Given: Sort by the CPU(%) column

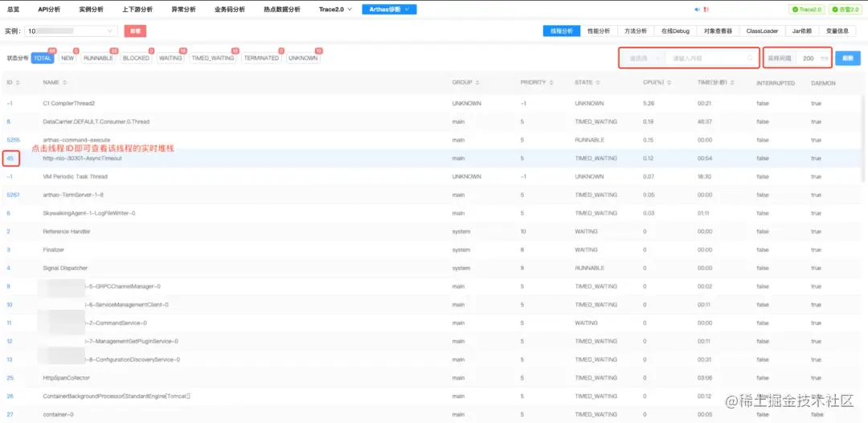Looking at the screenshot, I should pyautogui.click(x=668, y=83).
